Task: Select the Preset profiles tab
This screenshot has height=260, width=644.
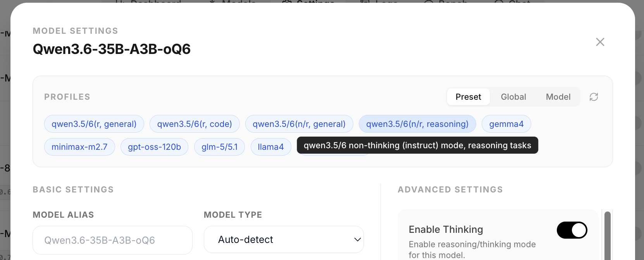Action: (x=468, y=97)
